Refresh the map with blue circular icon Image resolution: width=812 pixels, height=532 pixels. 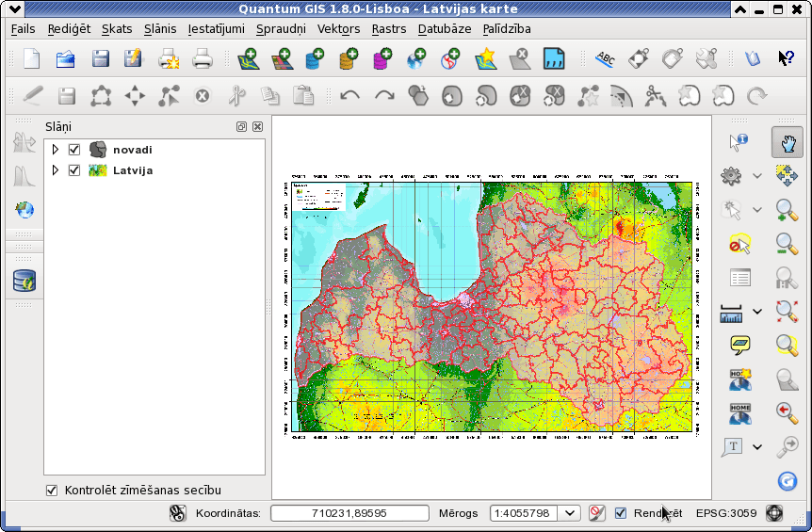pos(788,481)
